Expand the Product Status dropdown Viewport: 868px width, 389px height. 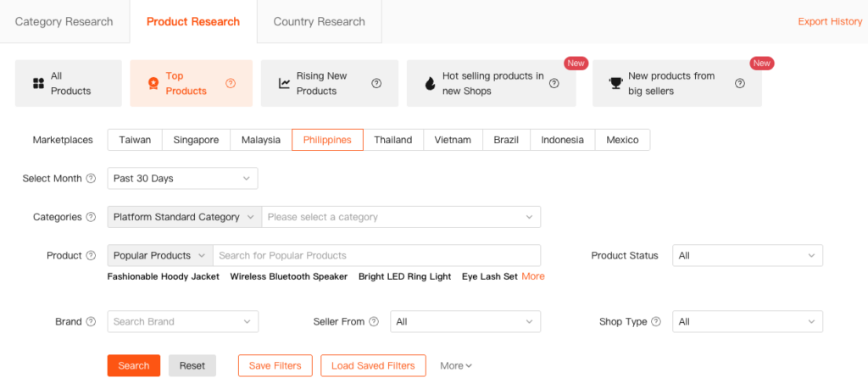pos(747,255)
